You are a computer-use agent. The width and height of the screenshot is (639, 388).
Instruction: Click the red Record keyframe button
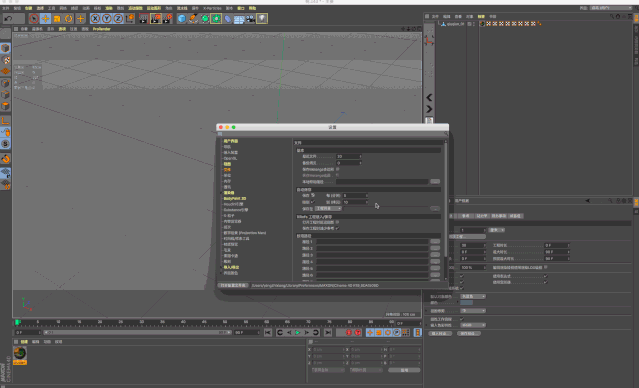pos(348,333)
